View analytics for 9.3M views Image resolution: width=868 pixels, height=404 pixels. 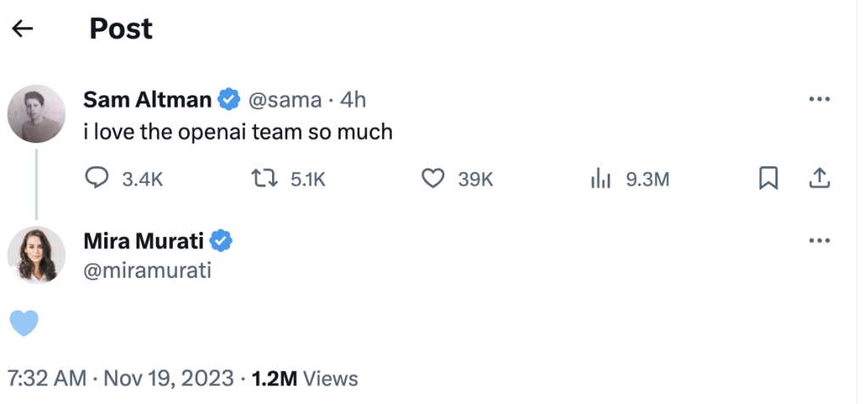tap(601, 179)
